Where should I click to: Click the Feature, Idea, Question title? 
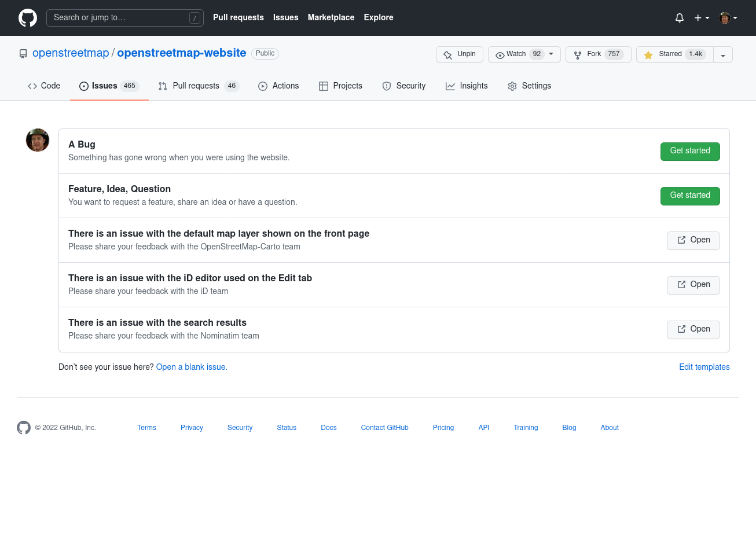pyautogui.click(x=119, y=189)
